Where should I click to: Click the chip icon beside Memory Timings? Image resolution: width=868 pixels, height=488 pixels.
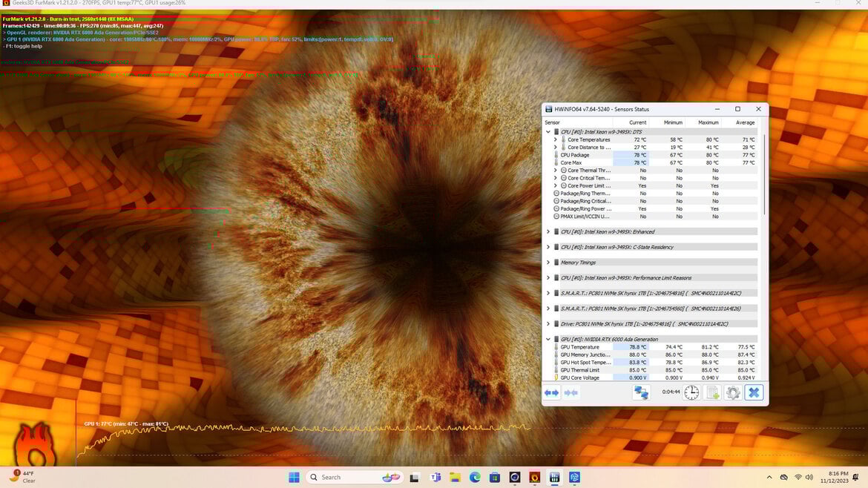pyautogui.click(x=556, y=263)
